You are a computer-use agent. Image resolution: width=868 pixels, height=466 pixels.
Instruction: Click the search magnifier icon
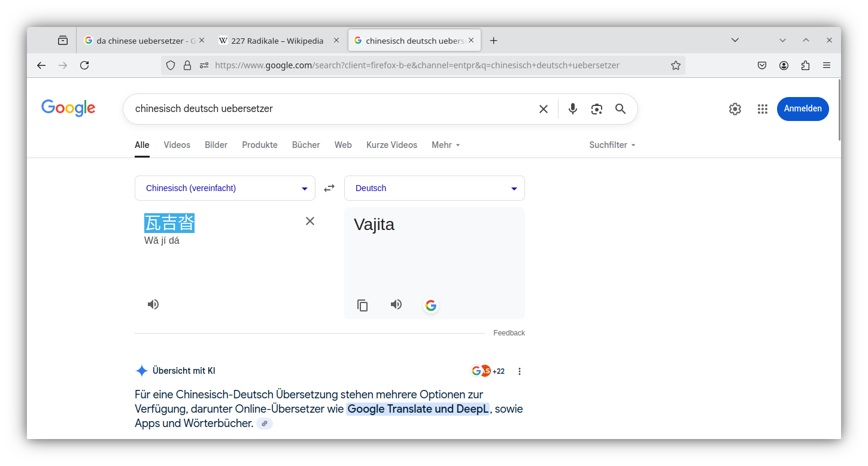[620, 108]
